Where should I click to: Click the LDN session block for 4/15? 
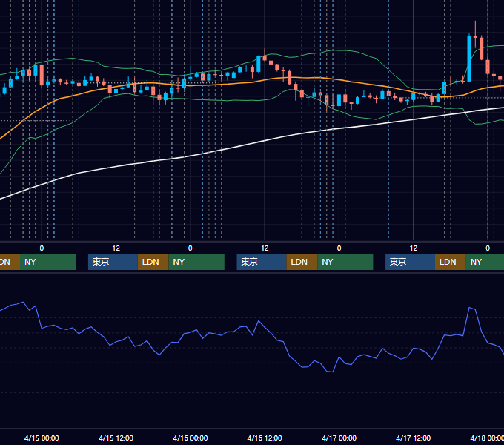pyautogui.click(x=153, y=262)
